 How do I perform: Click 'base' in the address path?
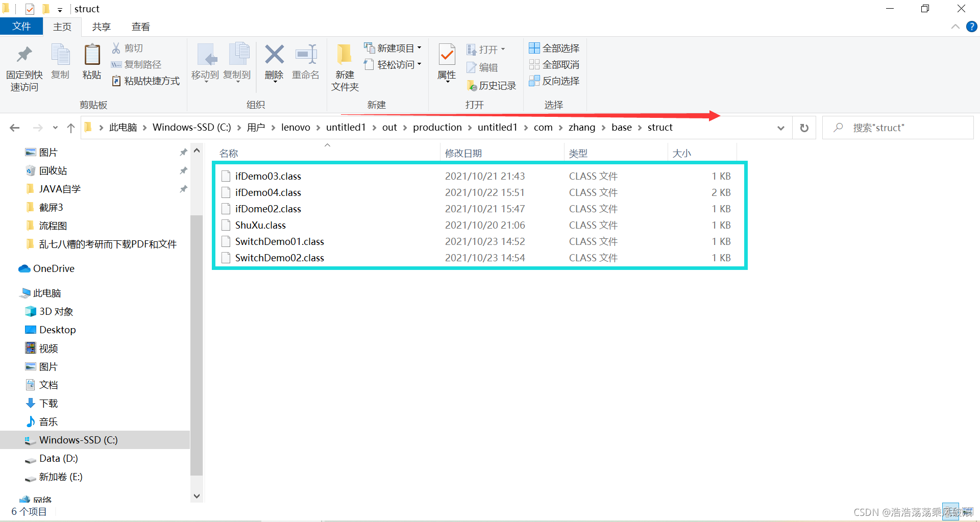(622, 128)
